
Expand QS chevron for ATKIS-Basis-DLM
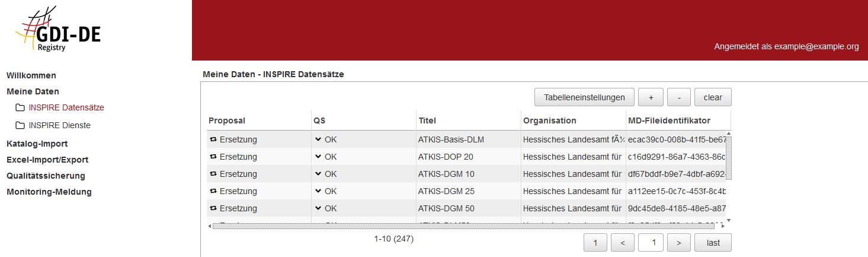click(318, 140)
